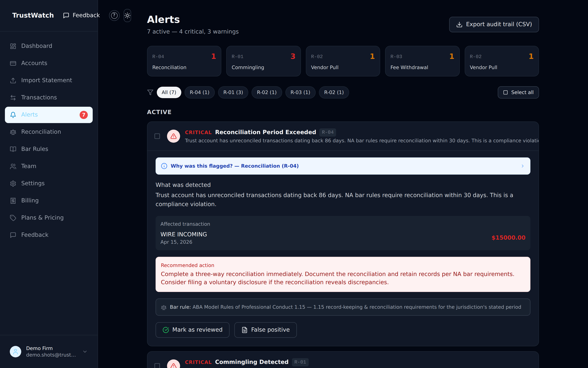Click the Billing receipt icon
Image resolution: width=588 pixels, height=368 pixels.
pyautogui.click(x=13, y=201)
